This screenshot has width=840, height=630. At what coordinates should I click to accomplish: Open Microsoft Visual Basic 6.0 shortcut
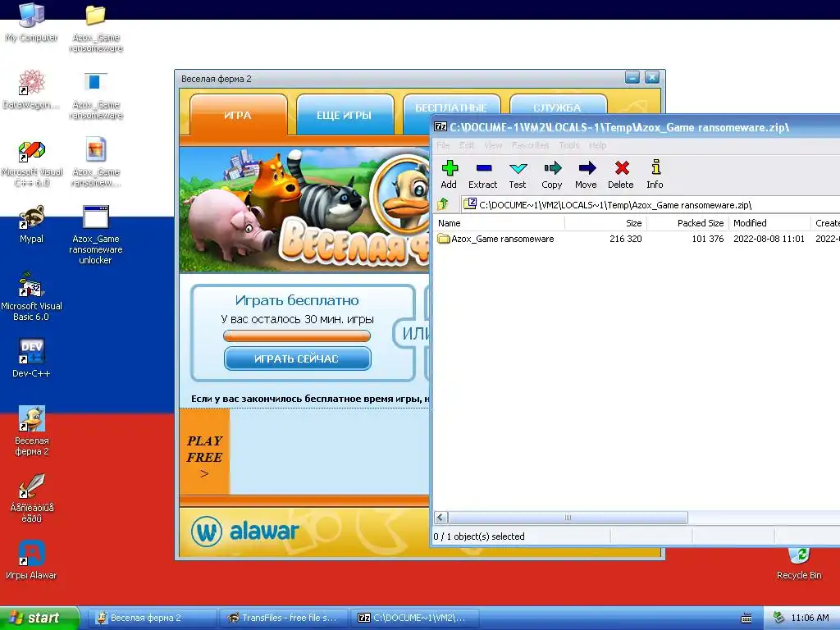coord(31,296)
